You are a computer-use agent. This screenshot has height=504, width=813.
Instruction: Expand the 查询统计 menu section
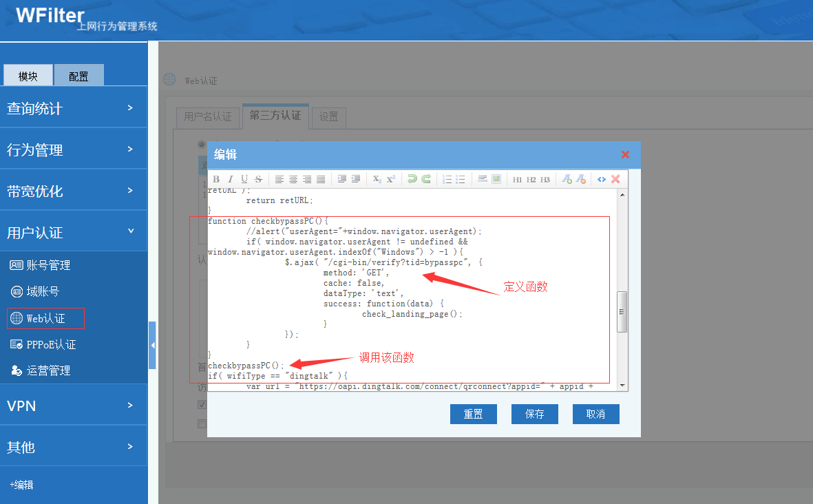pyautogui.click(x=73, y=108)
